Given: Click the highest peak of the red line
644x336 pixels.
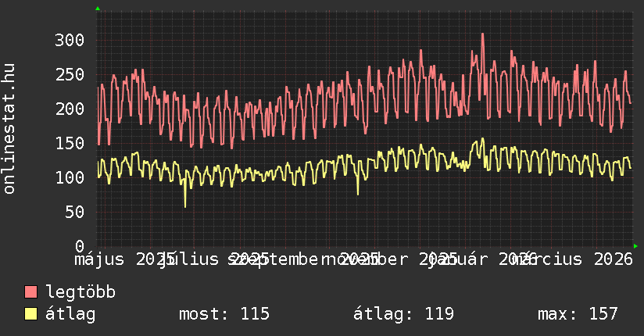Looking at the screenshot, I should pyautogui.click(x=482, y=34).
